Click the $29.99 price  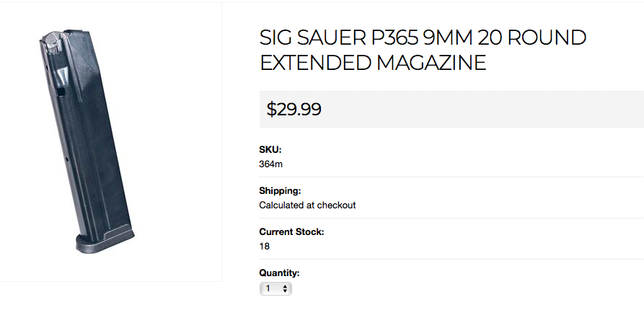pos(294,110)
